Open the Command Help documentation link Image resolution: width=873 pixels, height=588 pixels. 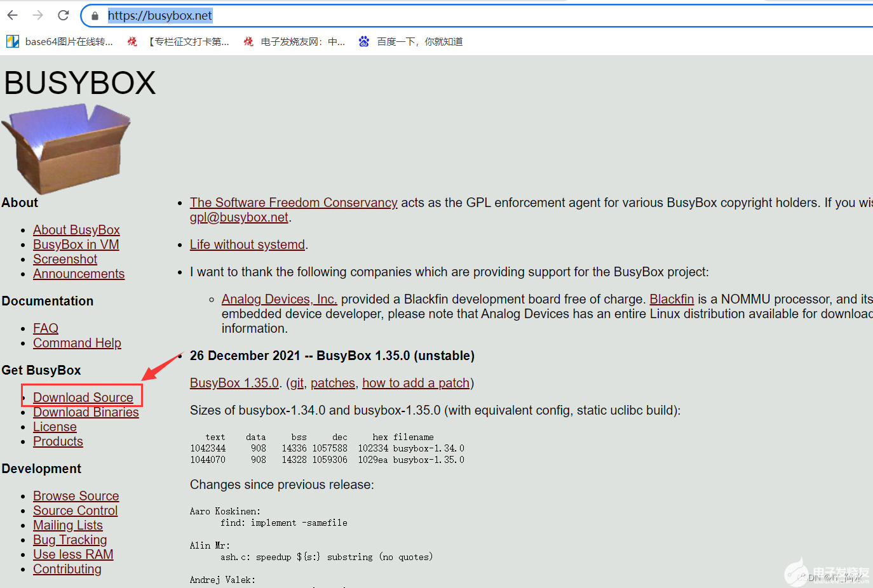pyautogui.click(x=77, y=343)
